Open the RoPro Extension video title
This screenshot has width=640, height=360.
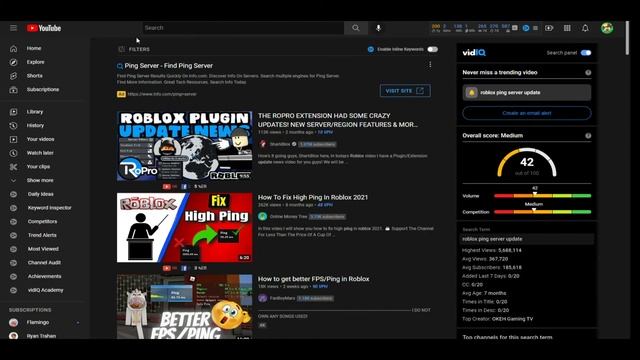point(338,120)
